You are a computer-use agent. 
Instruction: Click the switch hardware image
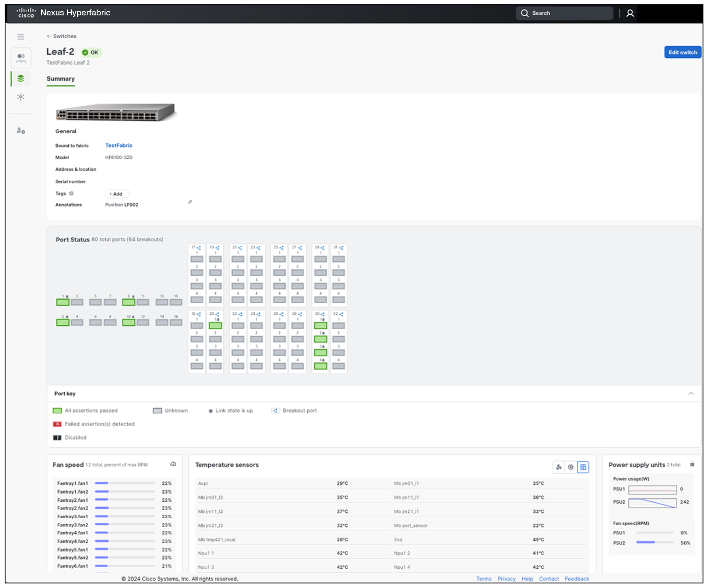115,112
